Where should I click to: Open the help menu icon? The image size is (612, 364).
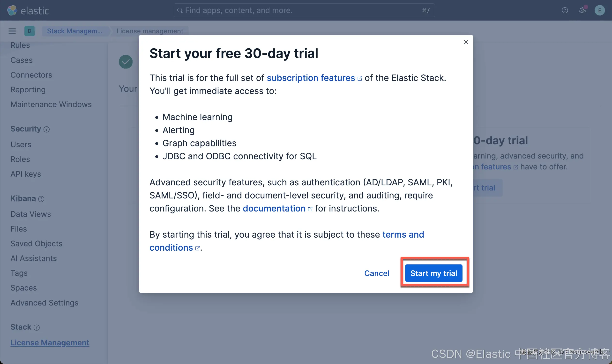coord(565,10)
